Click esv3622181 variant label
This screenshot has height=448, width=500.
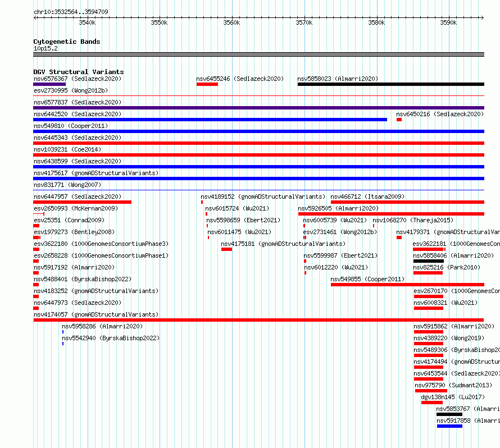(456, 244)
